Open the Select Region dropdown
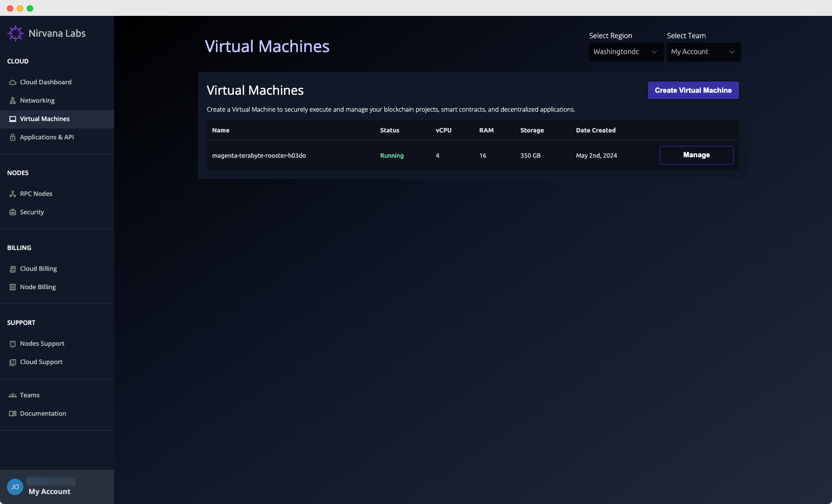The height and width of the screenshot is (504, 832). click(x=625, y=52)
